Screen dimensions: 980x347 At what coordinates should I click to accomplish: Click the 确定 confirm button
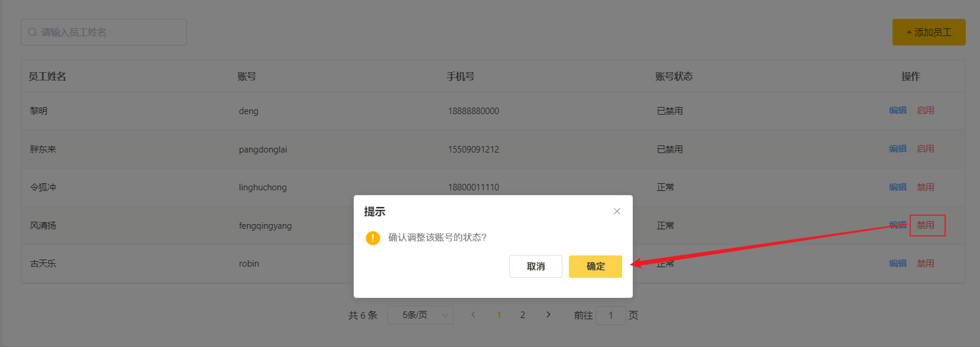[x=595, y=267]
